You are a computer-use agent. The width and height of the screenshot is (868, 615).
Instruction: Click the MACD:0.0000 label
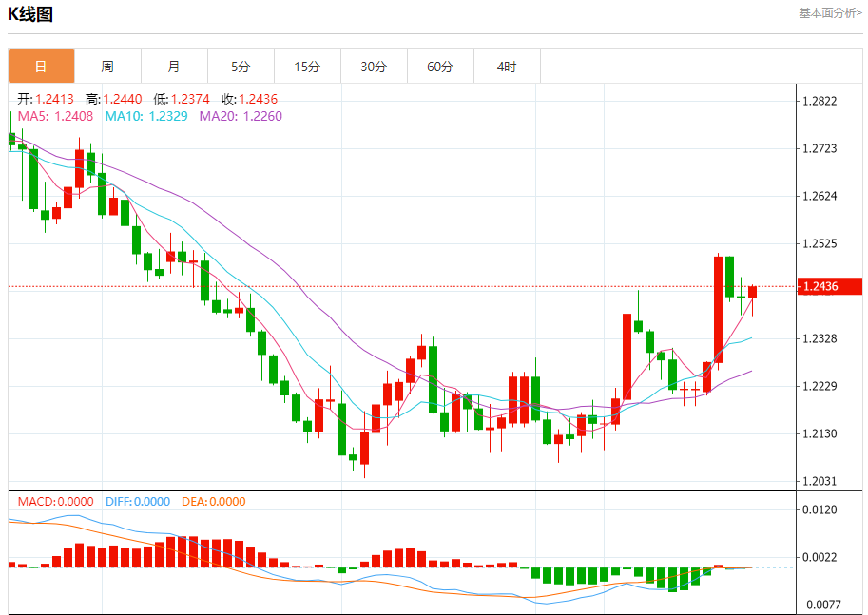point(55,502)
